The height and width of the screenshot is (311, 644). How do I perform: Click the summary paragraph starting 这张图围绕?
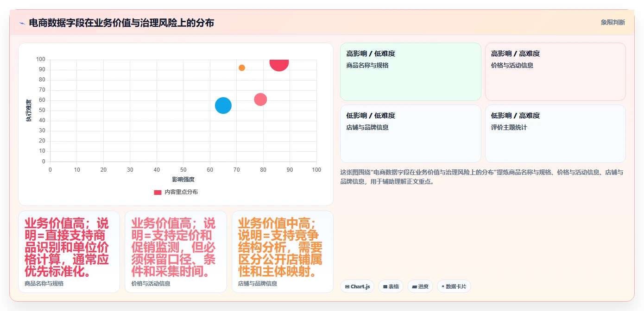click(482, 177)
